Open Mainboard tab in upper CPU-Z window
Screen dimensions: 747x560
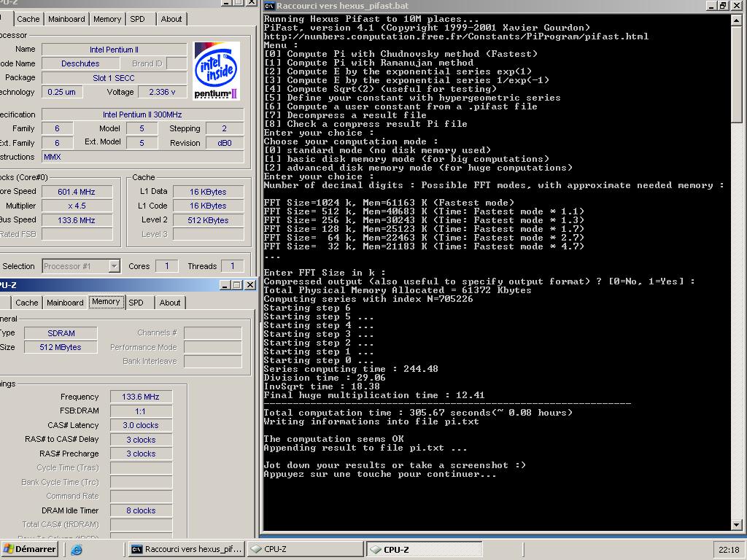[x=66, y=19]
